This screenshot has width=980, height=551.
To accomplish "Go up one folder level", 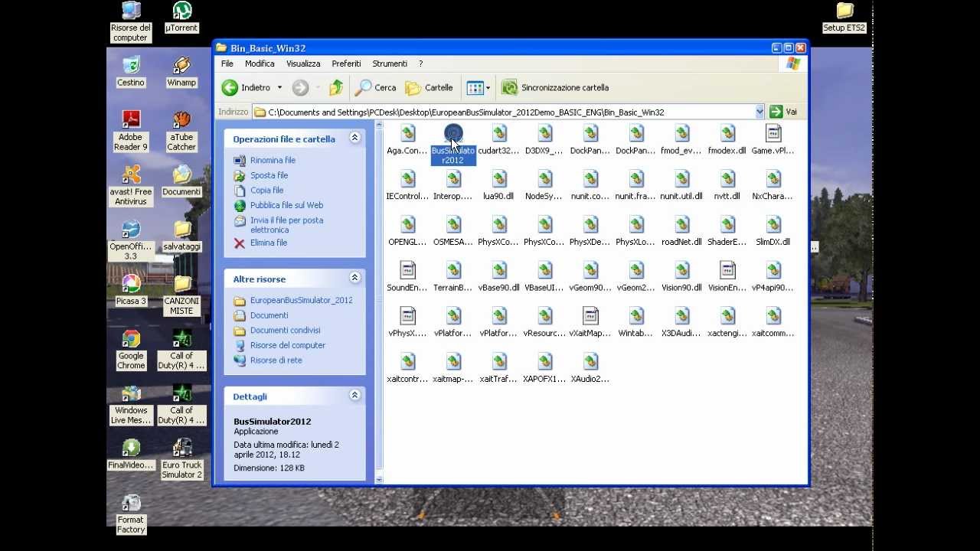I will (x=336, y=88).
